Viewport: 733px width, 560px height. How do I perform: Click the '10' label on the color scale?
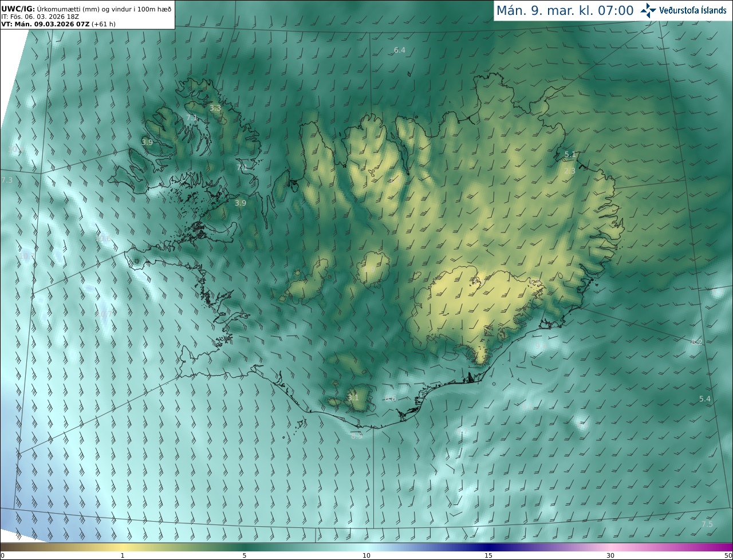pyautogui.click(x=366, y=556)
